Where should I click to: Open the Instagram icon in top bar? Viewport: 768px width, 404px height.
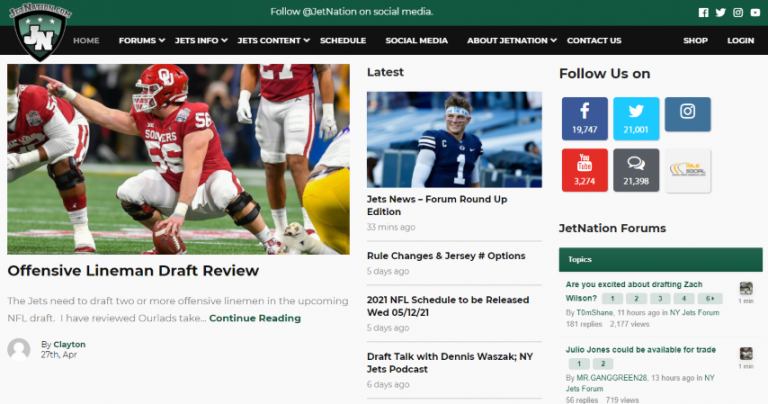[738, 13]
